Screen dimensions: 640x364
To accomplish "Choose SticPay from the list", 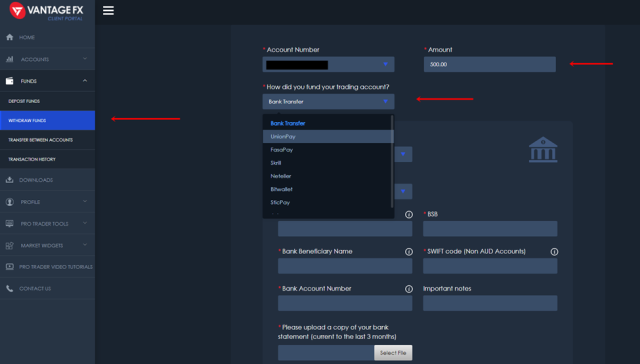I will click(328, 202).
